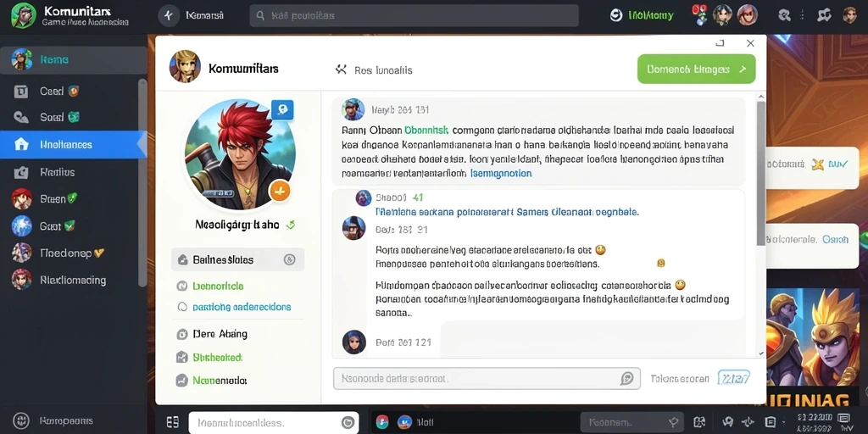Open the Home item in sidebar
Viewport: 868px width, 434px height.
pyautogui.click(x=73, y=60)
